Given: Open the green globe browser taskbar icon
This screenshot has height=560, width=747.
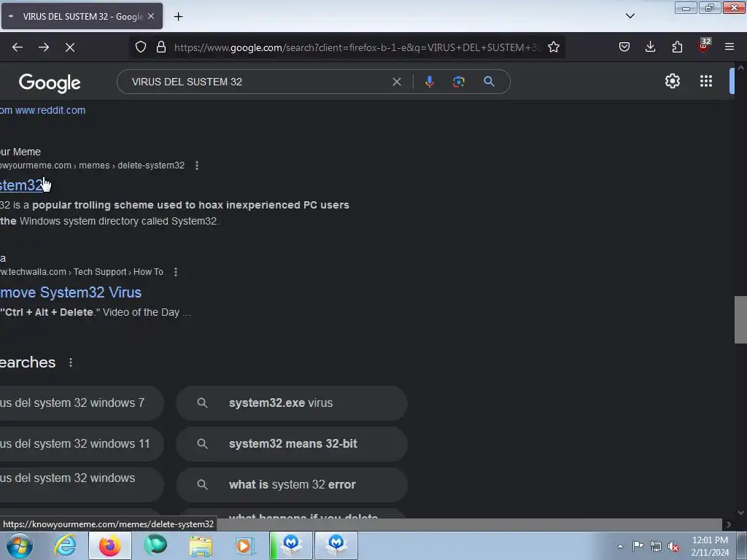Looking at the screenshot, I should tap(155, 545).
